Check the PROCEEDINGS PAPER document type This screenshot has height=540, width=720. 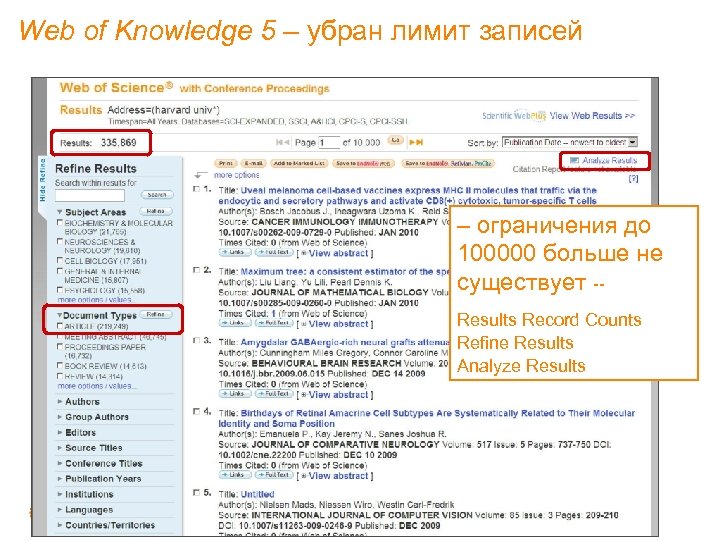pyautogui.click(x=60, y=347)
